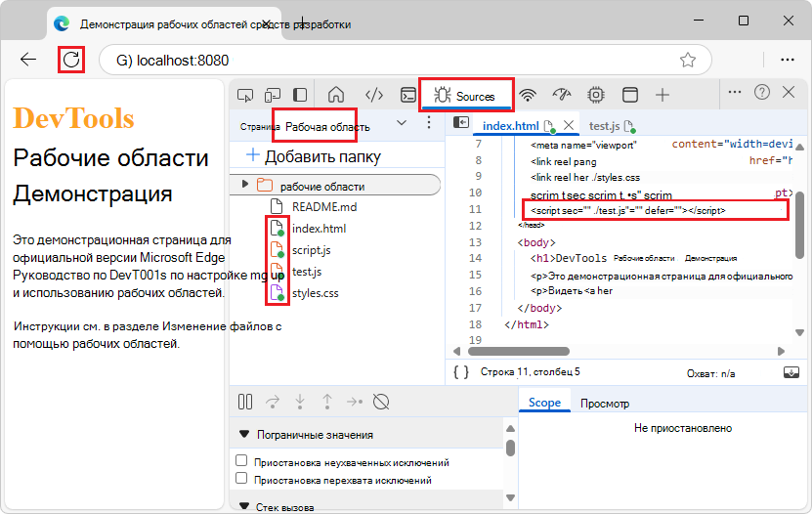This screenshot has height=514, width=812.
Task: Show more navigator tabs with the chevron
Action: click(402, 123)
